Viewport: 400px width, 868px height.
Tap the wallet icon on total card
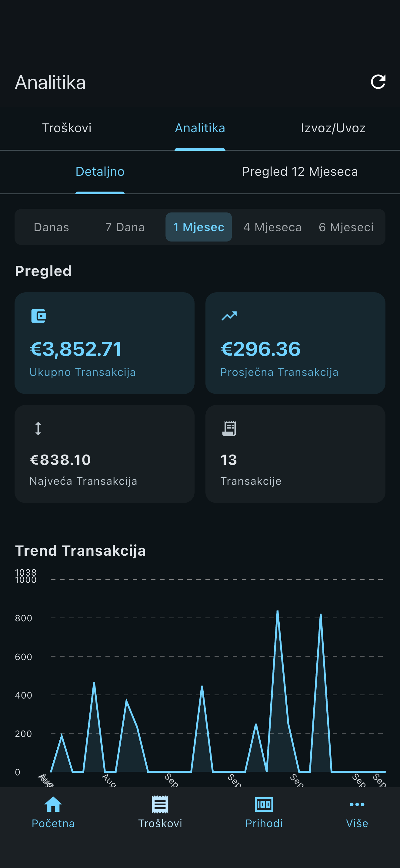click(38, 316)
